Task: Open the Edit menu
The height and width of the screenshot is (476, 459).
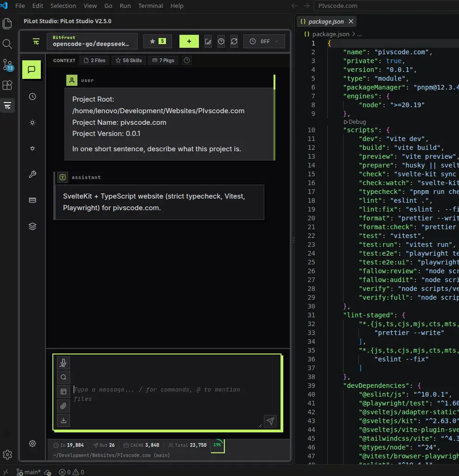Action: click(38, 6)
